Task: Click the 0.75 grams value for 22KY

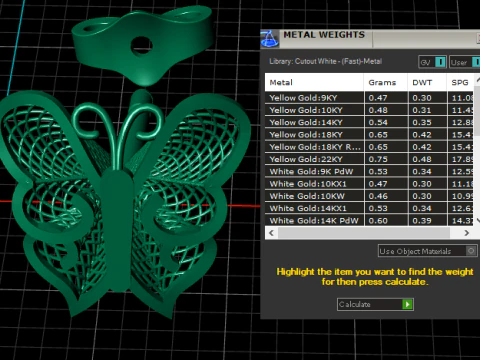Action: click(x=378, y=159)
